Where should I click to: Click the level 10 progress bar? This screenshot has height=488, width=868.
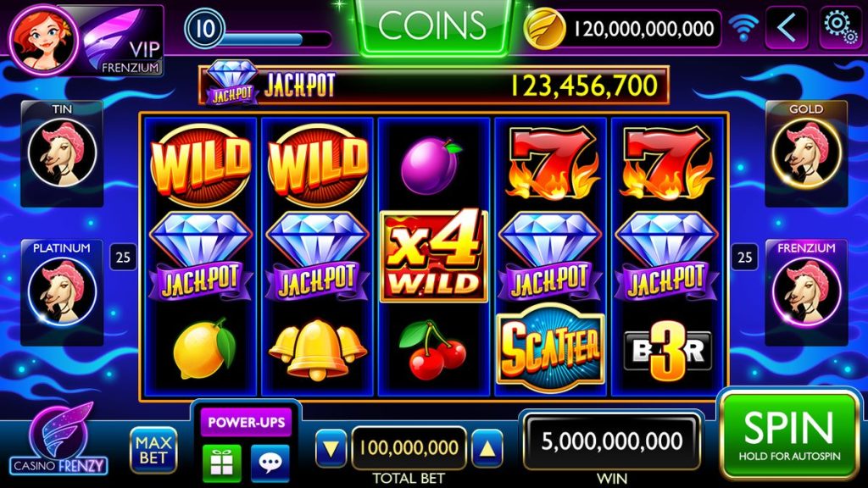(259, 30)
